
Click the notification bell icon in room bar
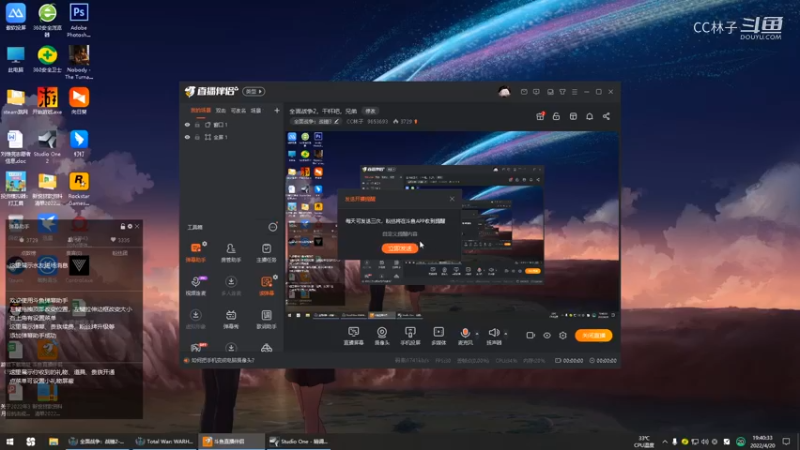point(589,116)
